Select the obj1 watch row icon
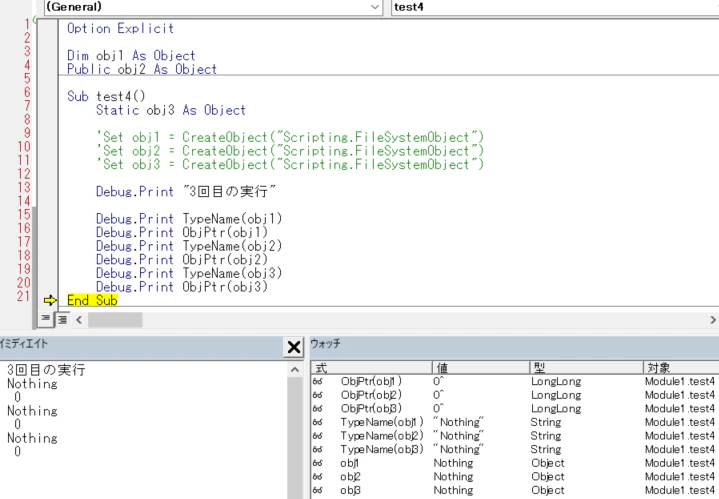The width and height of the screenshot is (719, 499). point(317,463)
